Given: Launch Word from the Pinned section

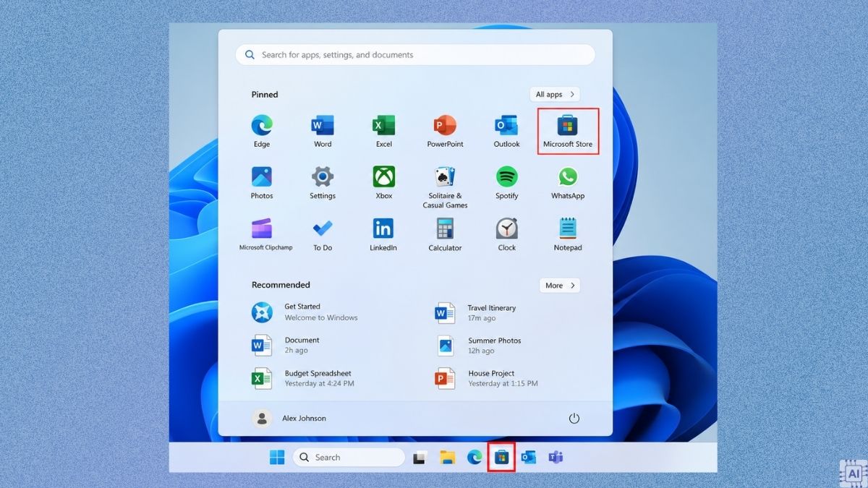Looking at the screenshot, I should (x=323, y=132).
